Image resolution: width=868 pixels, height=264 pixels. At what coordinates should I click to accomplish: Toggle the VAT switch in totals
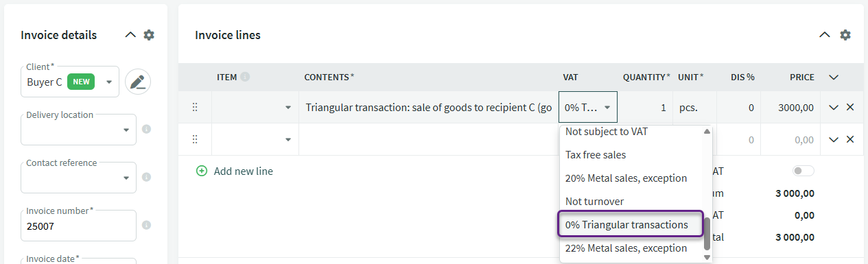[804, 171]
